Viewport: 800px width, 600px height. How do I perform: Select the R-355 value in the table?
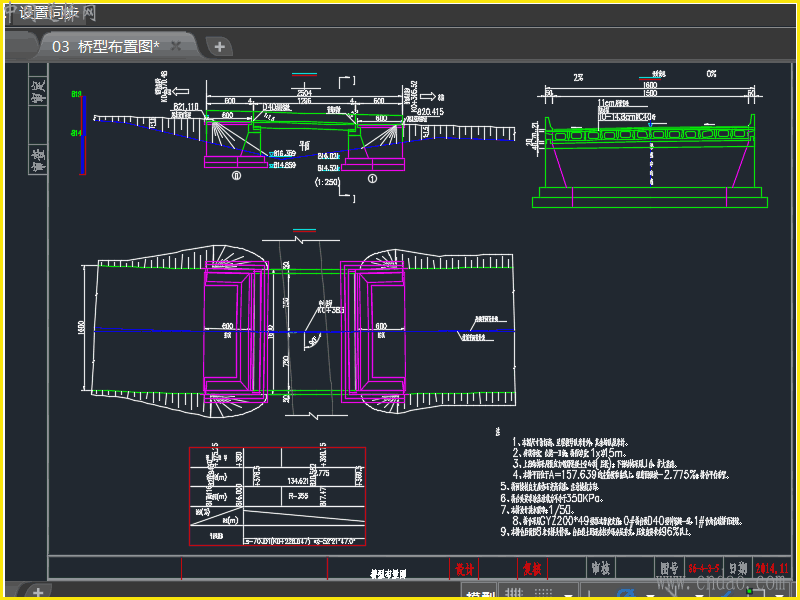point(298,495)
